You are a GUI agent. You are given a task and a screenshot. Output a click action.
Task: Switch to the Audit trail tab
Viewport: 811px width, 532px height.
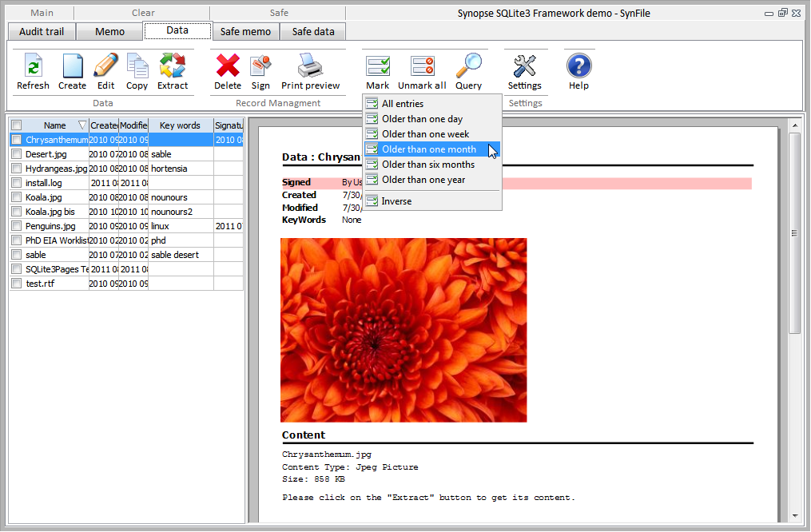click(42, 32)
